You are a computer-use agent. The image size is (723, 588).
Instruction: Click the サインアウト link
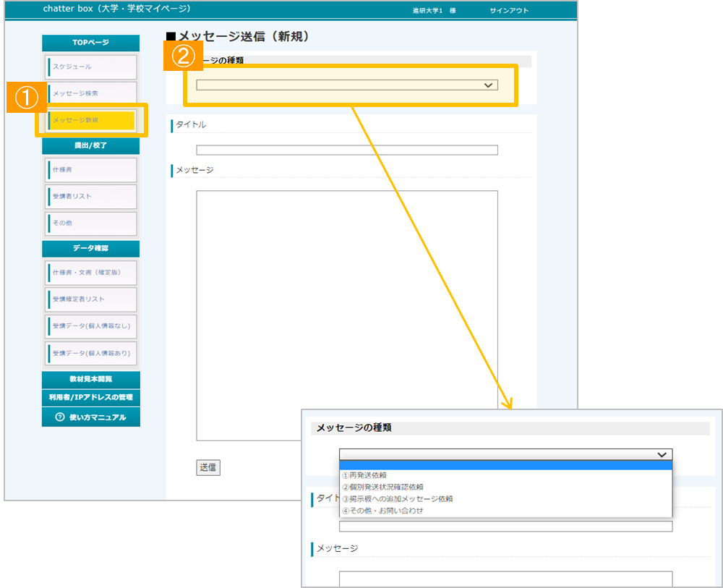pos(509,11)
